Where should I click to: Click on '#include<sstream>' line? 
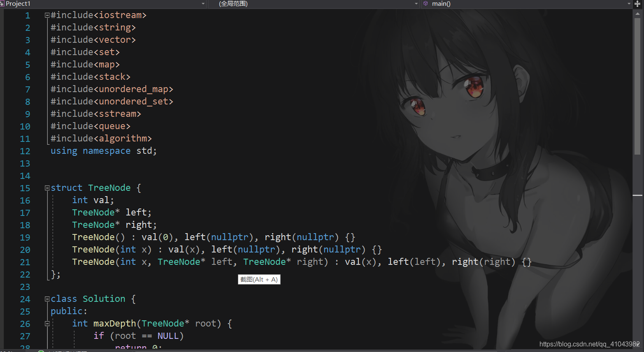[x=96, y=114]
